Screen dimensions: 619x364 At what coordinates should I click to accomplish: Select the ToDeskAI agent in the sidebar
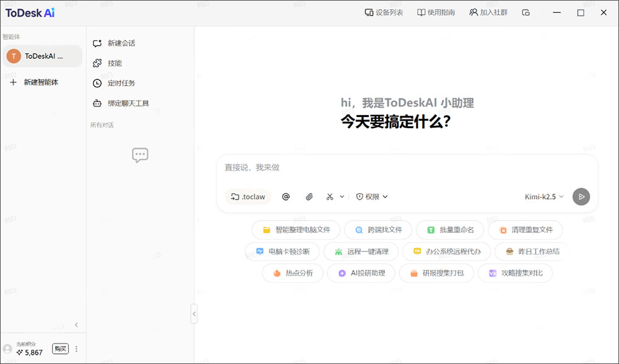pyautogui.click(x=43, y=56)
